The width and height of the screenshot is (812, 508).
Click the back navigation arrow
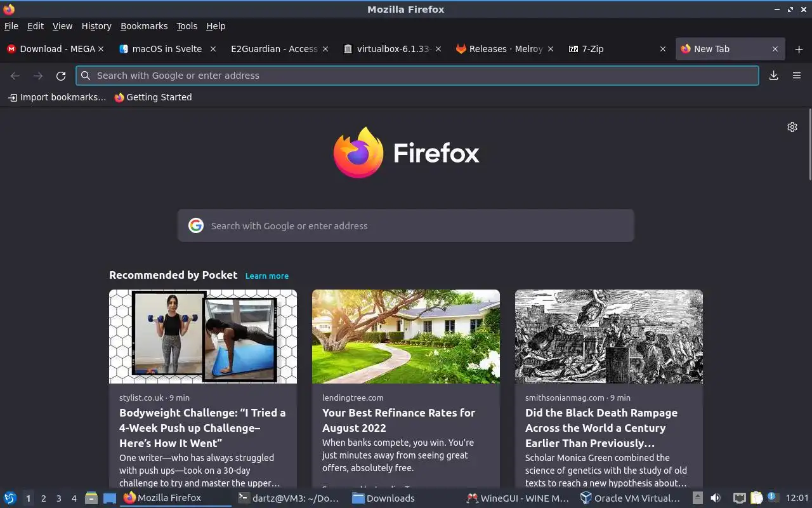15,76
